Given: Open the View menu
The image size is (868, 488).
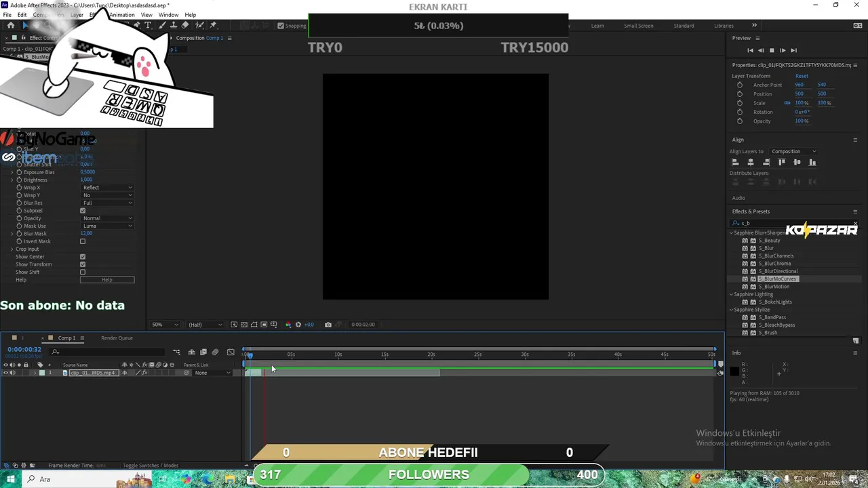Looking at the screenshot, I should pyautogui.click(x=146, y=15).
